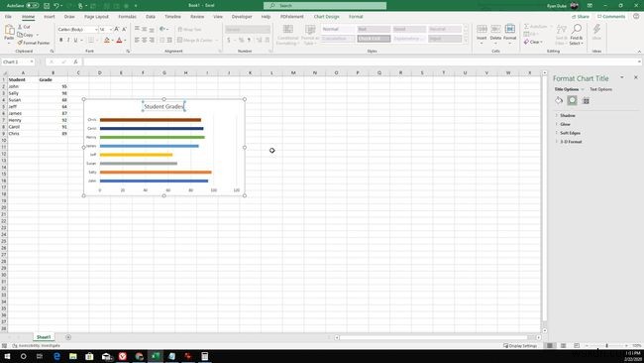Open the font size dropdown
Screen dimensions: 644x363
click(111, 29)
